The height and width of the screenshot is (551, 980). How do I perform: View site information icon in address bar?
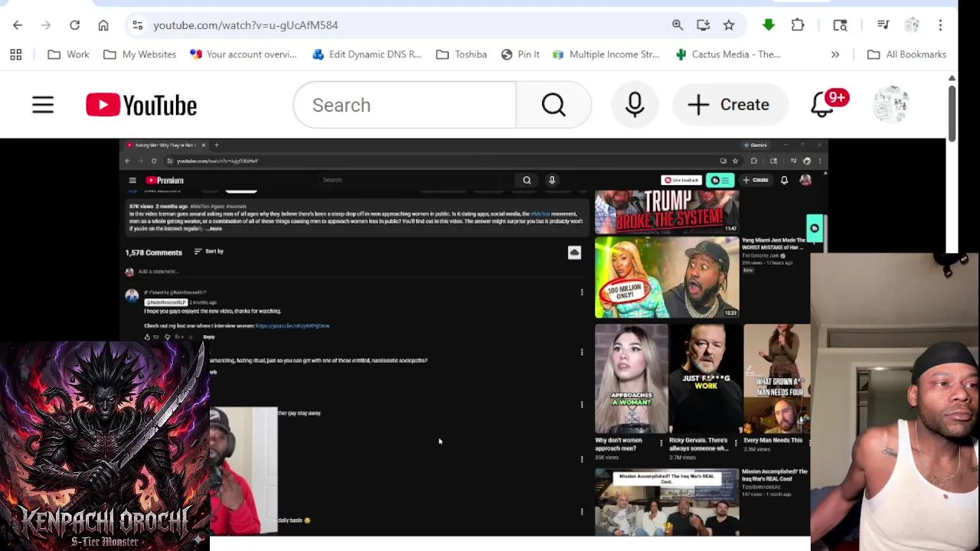pos(137,25)
